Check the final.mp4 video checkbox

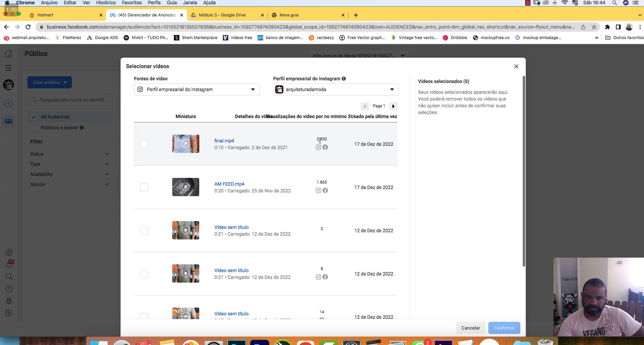click(144, 144)
